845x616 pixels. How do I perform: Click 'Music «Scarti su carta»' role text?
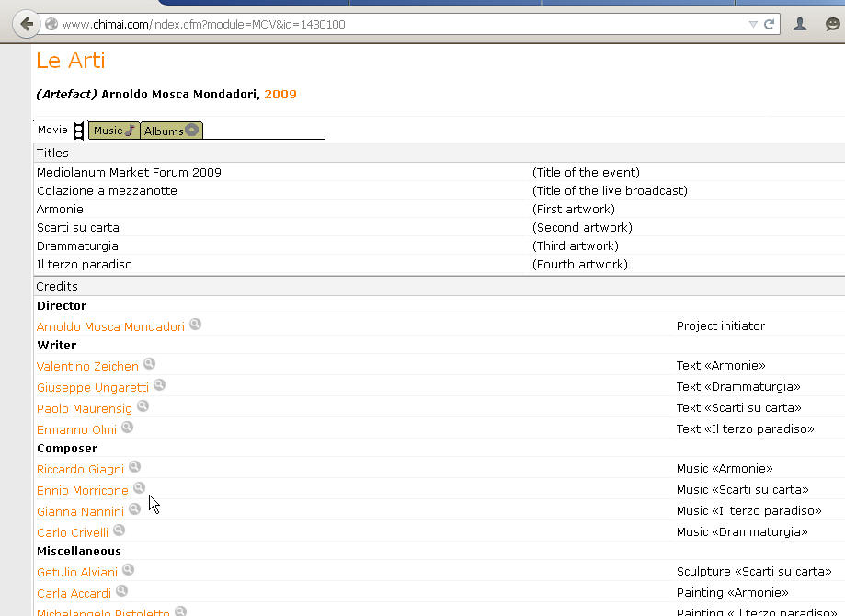(x=743, y=489)
